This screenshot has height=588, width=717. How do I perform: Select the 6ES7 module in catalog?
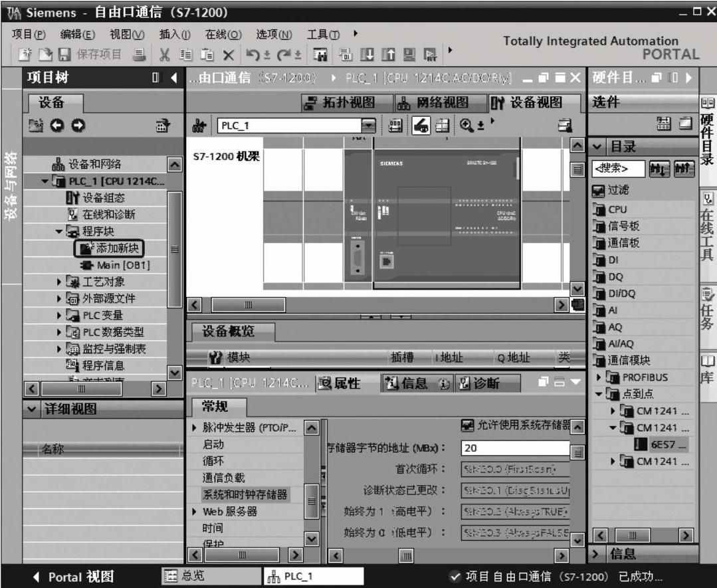pyautogui.click(x=661, y=444)
